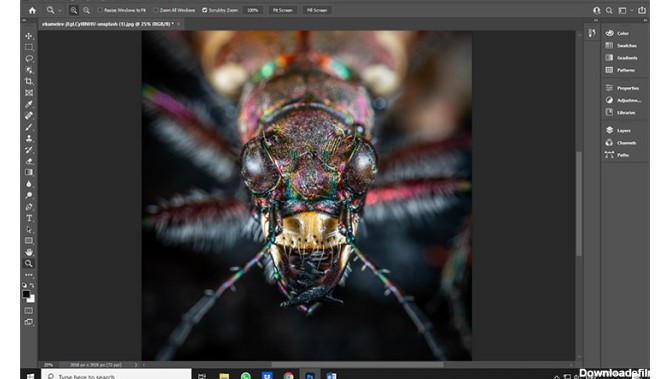
Task: Open the cloud/learn icon beside the search
Action: click(597, 10)
